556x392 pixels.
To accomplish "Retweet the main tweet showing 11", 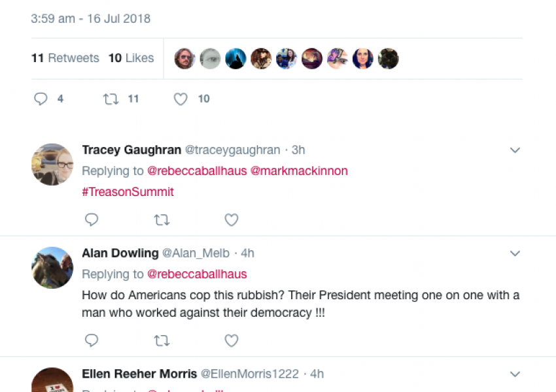I will coord(111,99).
